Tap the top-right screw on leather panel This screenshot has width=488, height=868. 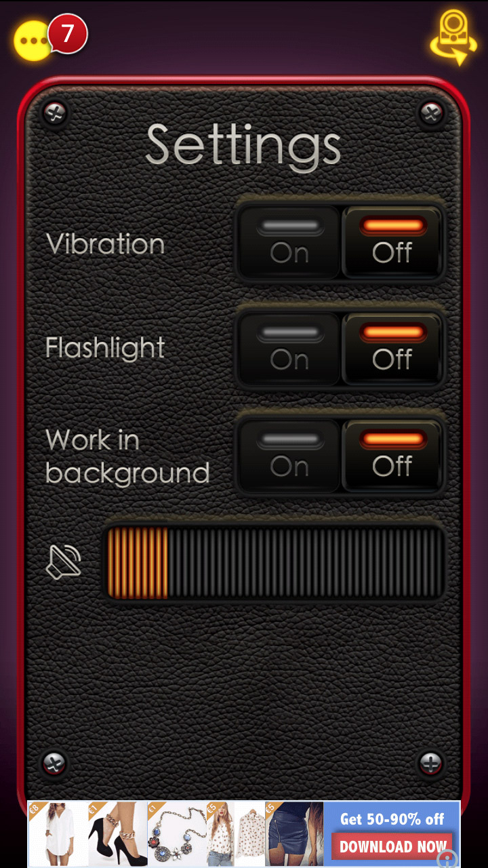430,113
